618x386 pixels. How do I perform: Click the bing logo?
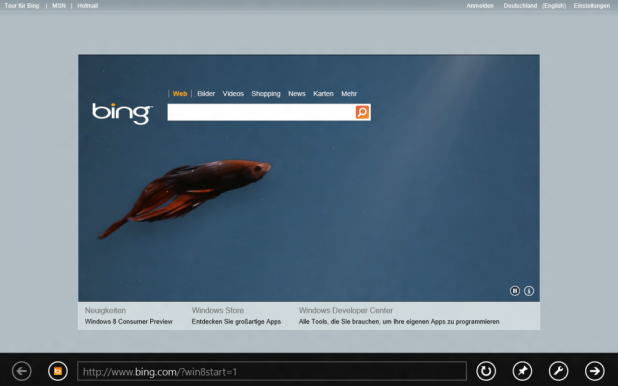coord(123,114)
